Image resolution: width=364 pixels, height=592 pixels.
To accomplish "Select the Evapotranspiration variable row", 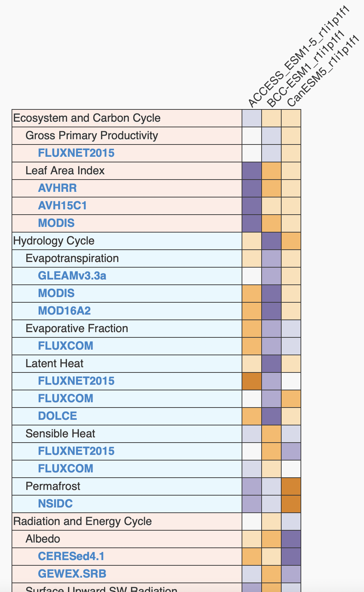I will pyautogui.click(x=72, y=258).
